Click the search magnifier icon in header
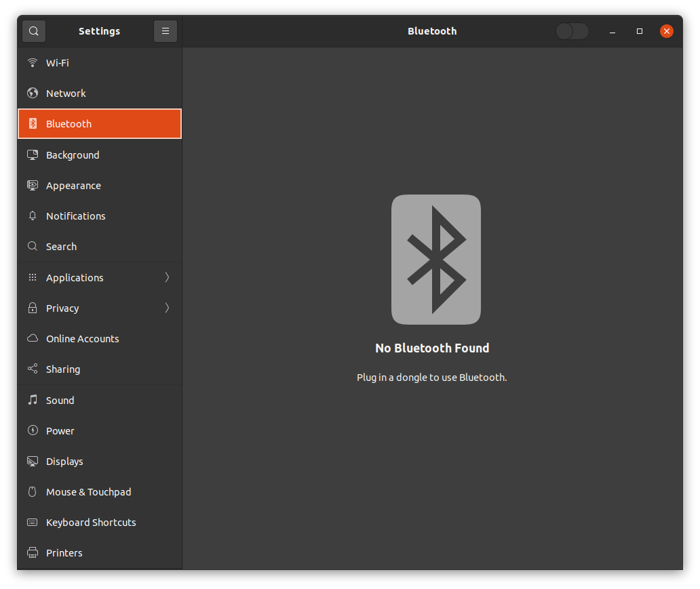Viewport: 700px width, 589px height. 33,31
